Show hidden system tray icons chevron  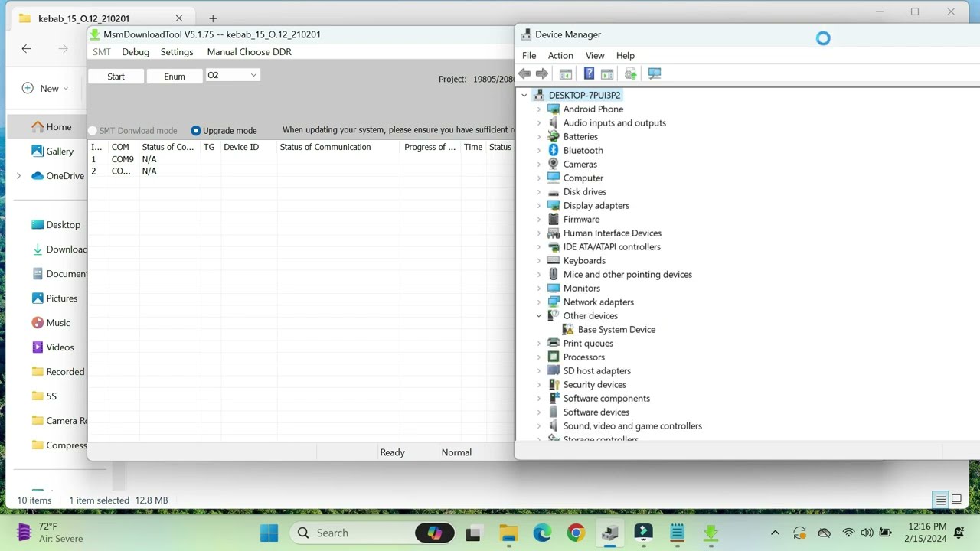pos(775,533)
